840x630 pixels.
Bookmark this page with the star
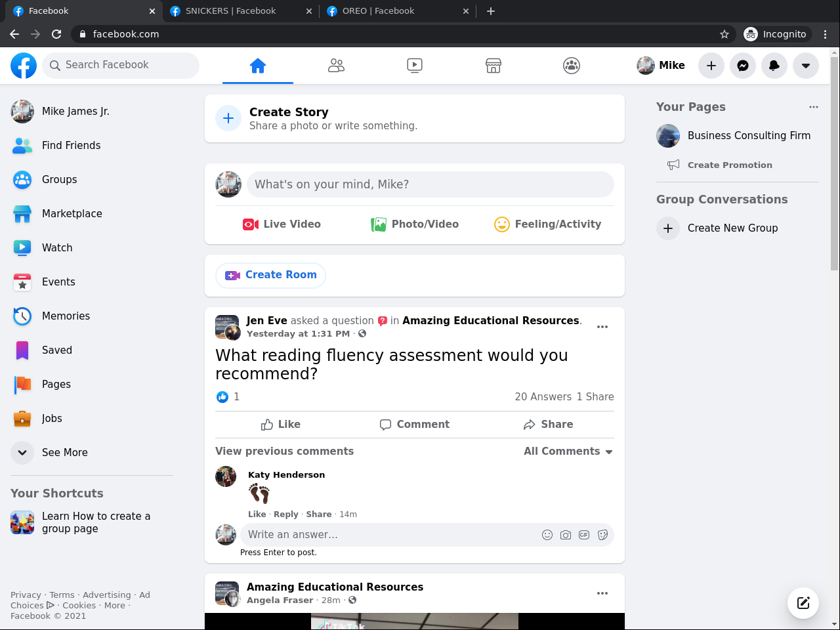[724, 34]
